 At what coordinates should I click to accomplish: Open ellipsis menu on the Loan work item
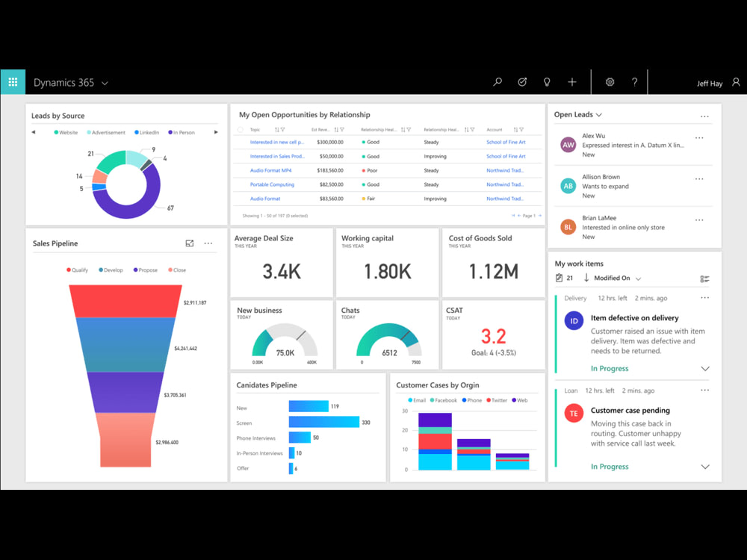(x=704, y=391)
